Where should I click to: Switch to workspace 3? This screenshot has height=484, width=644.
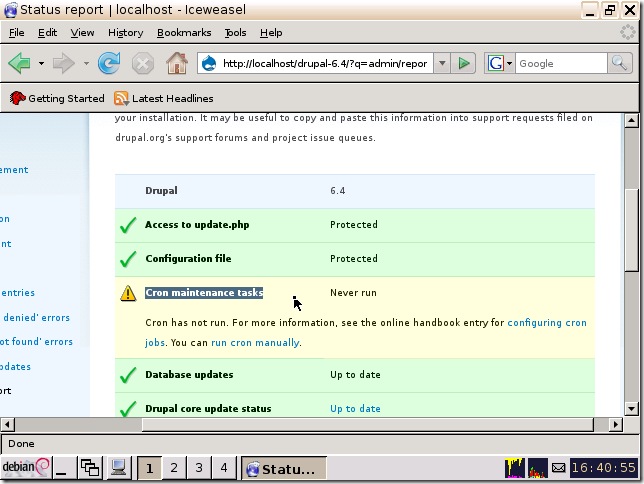coord(199,468)
